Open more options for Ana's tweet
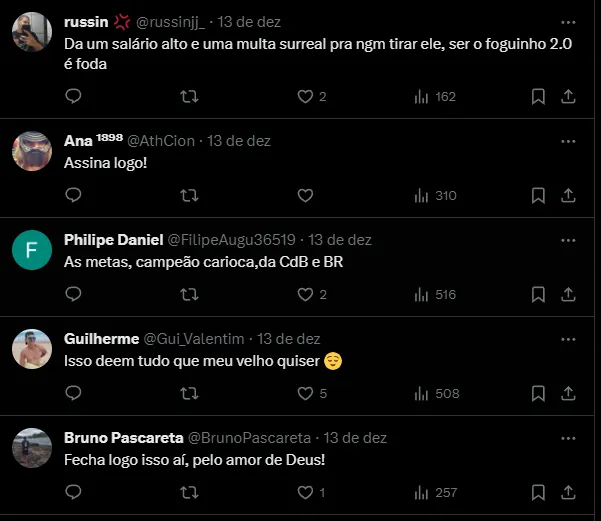 pyautogui.click(x=568, y=141)
